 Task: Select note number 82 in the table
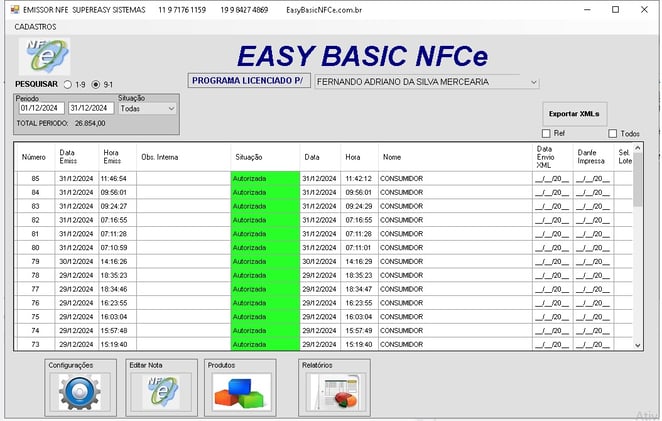click(35, 220)
